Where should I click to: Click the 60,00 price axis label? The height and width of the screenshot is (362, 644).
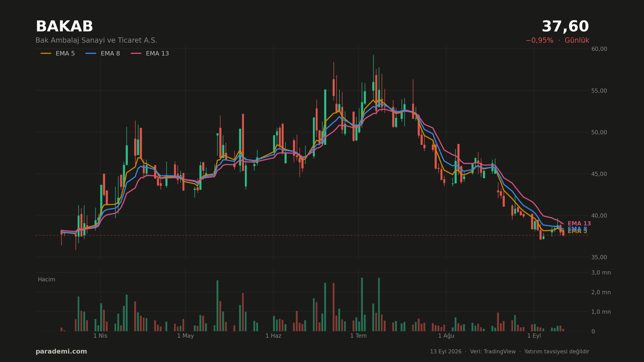click(599, 49)
